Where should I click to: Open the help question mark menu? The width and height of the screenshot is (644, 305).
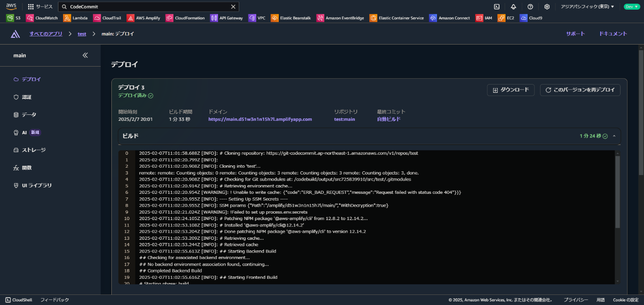530,7
